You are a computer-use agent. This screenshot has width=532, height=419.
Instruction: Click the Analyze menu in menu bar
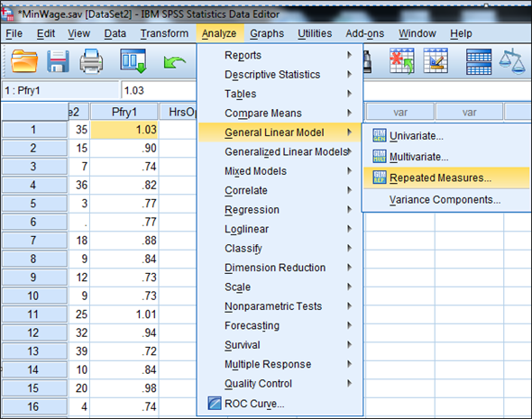(x=219, y=33)
